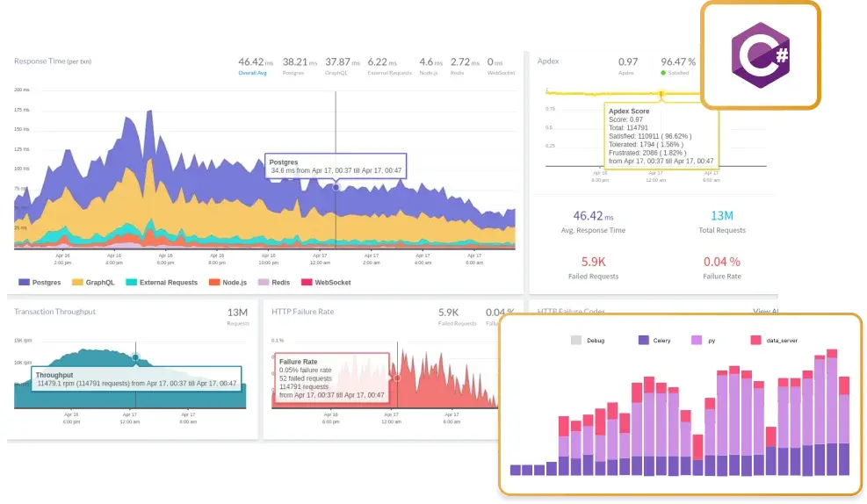Select the 4.6 ms Node.js metric
The height and width of the screenshot is (504, 867).
tap(430, 65)
